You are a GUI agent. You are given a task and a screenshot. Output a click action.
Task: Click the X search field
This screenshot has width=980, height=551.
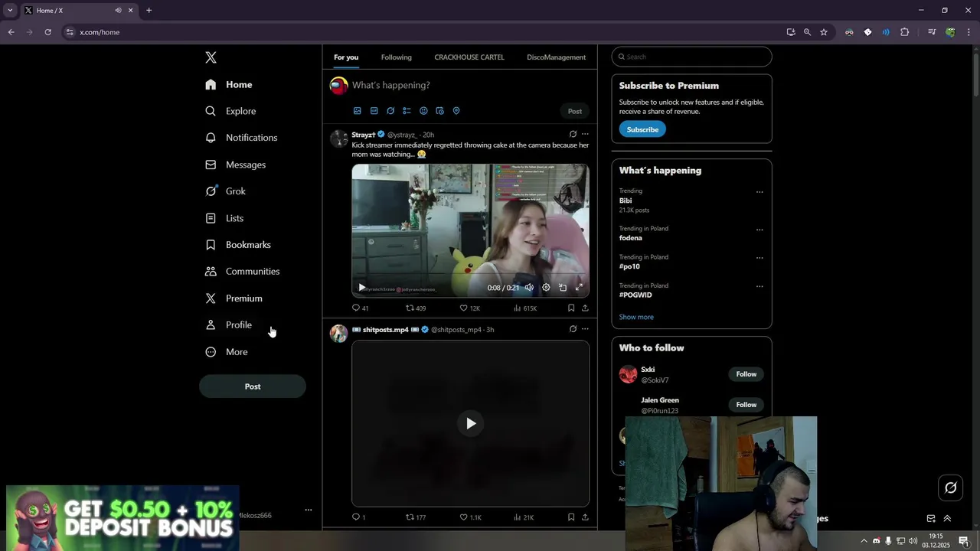(691, 57)
